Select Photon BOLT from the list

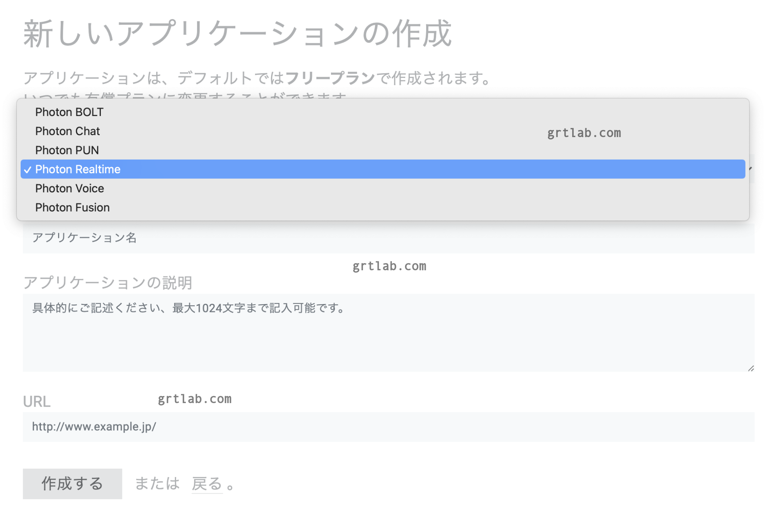coord(69,112)
